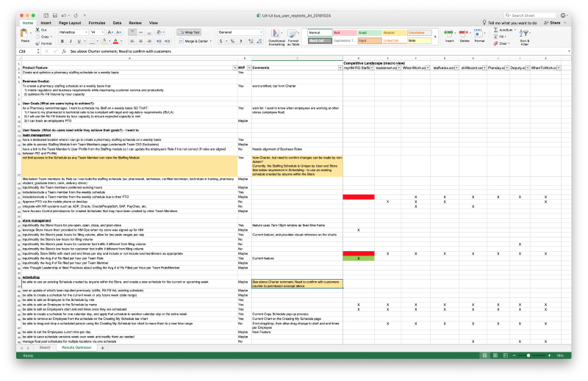The width and height of the screenshot is (588, 381).
Task: Click the Undo arrow icon
Action: [x=64, y=15]
